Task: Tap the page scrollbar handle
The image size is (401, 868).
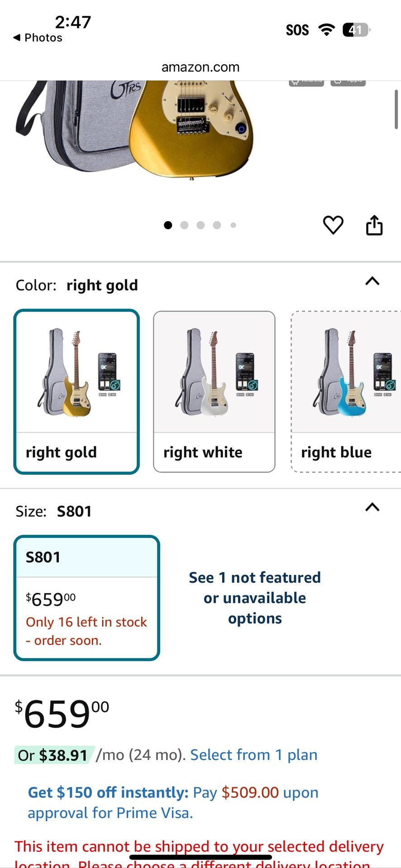Action: 396,109
